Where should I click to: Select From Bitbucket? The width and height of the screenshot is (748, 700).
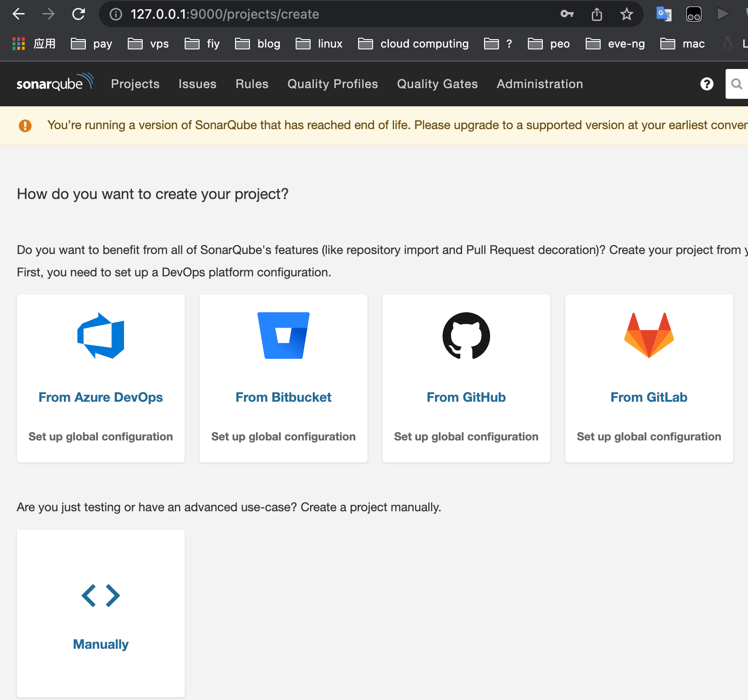284,397
